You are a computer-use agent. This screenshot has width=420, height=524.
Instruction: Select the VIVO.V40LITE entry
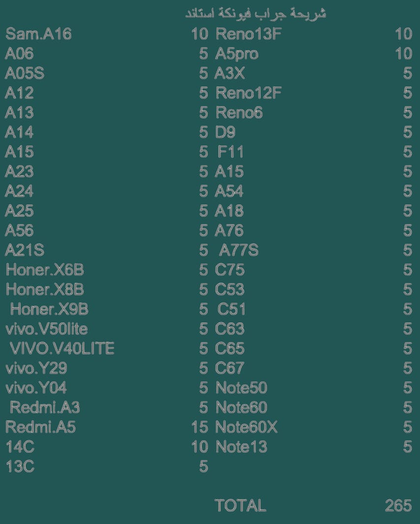pos(62,348)
